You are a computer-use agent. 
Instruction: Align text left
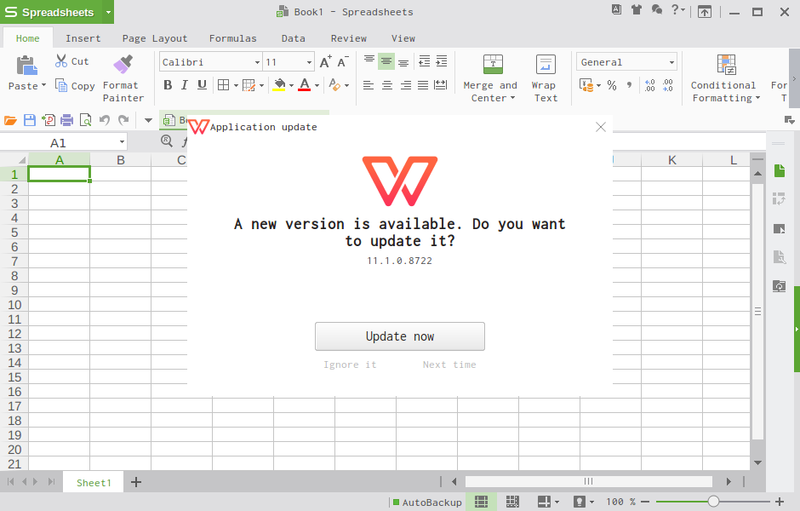368,85
